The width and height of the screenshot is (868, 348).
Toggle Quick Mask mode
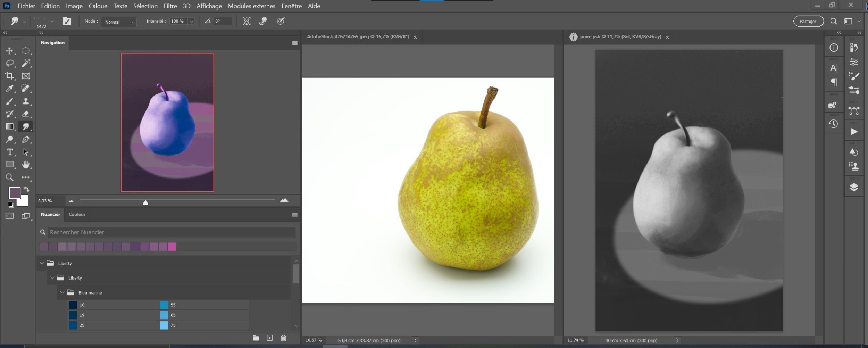click(9, 216)
